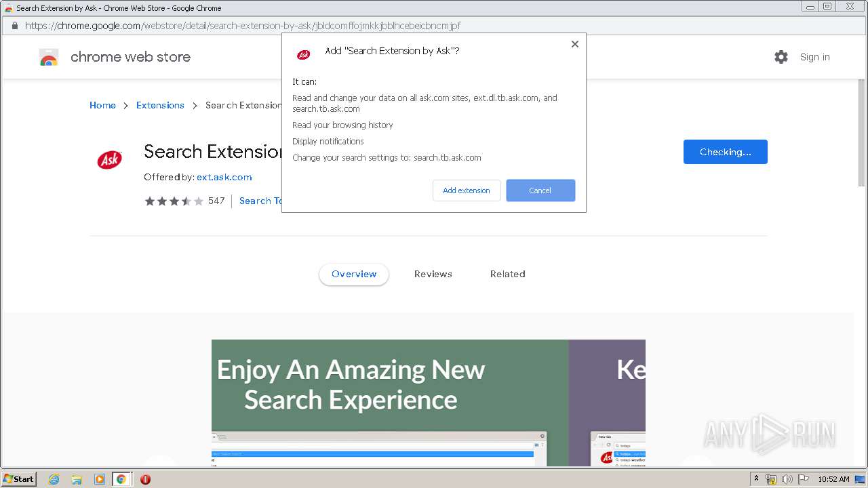Click the Enjoy An Amazing New Search Experience screenshot
This screenshot has height=488, width=868.
(x=390, y=403)
